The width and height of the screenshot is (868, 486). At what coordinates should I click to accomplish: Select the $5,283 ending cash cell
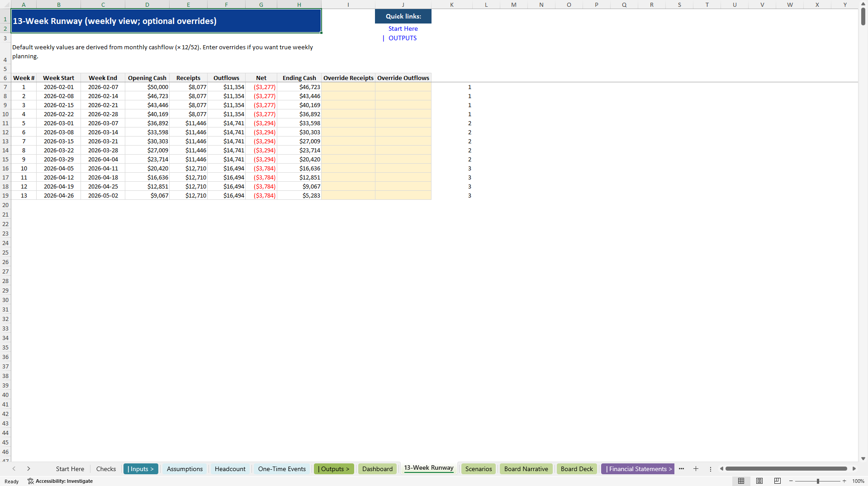coord(299,195)
